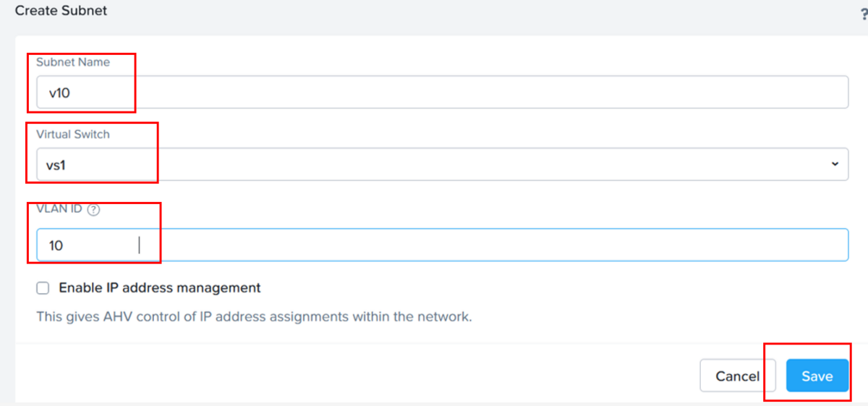Place cursor after 10 in VLAN ID

(65, 246)
